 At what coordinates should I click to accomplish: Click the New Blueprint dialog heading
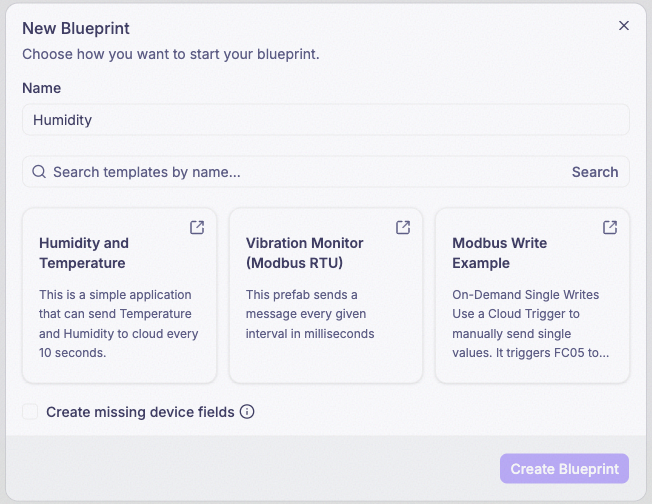click(x=76, y=29)
